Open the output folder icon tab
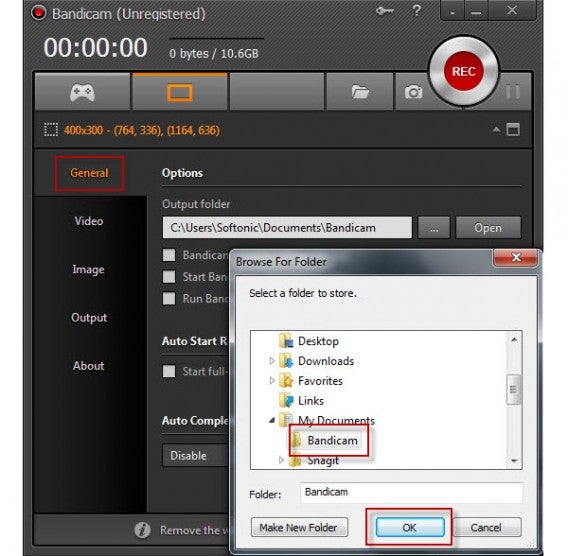Image resolution: width=568 pixels, height=556 pixels. point(360,92)
